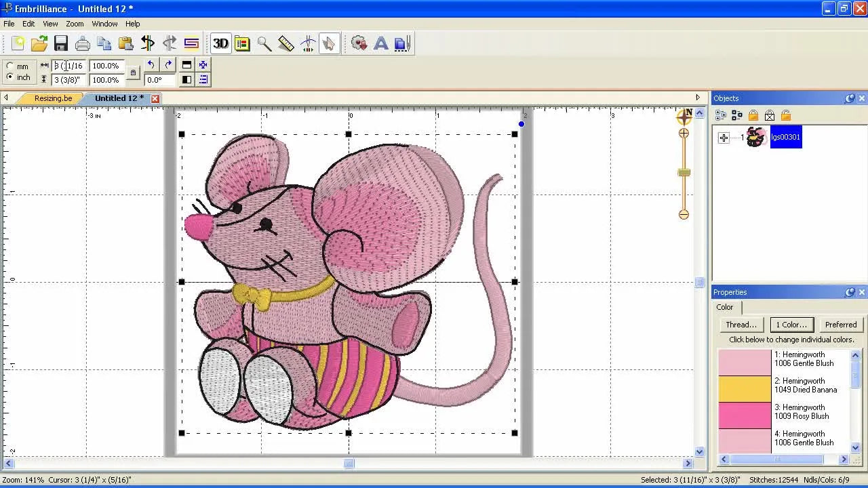Select the Color tab in Properties

(725, 307)
